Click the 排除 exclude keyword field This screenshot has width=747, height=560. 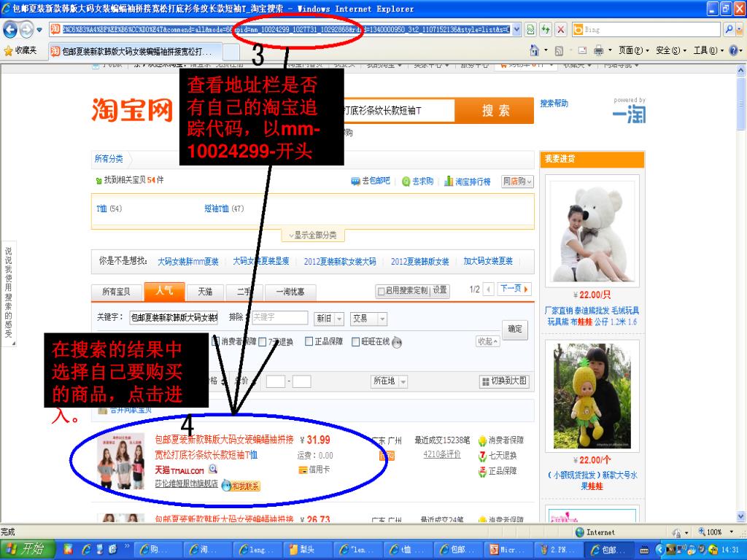click(x=279, y=318)
